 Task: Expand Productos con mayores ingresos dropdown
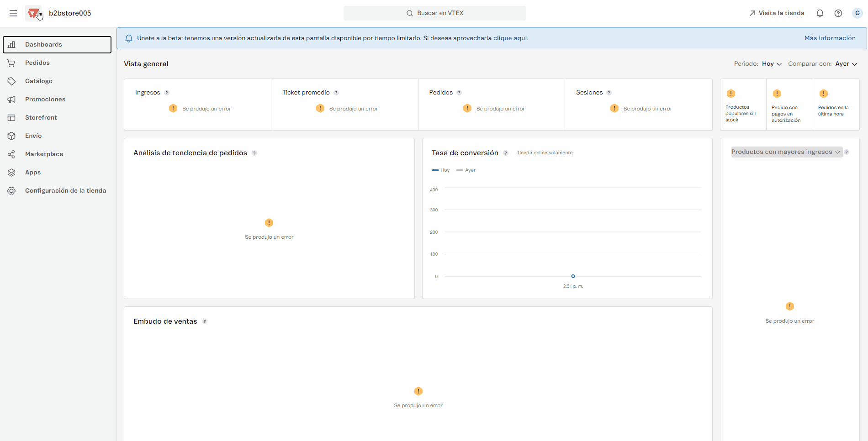pos(786,152)
